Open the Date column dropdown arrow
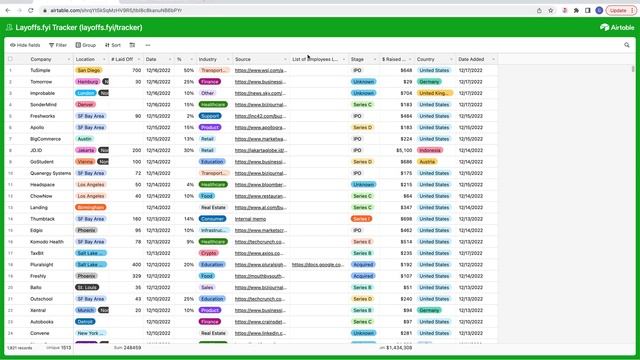Screen dimensions: 640x360 pyautogui.click(x=170, y=60)
